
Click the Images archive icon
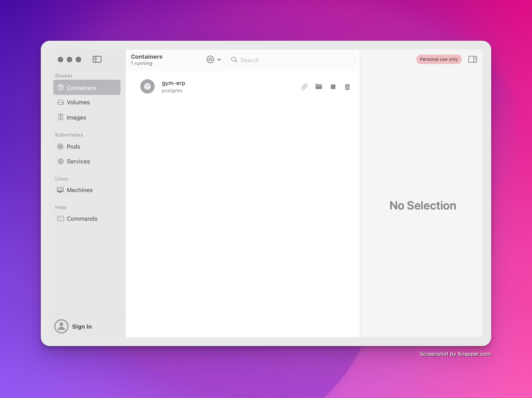click(x=61, y=117)
